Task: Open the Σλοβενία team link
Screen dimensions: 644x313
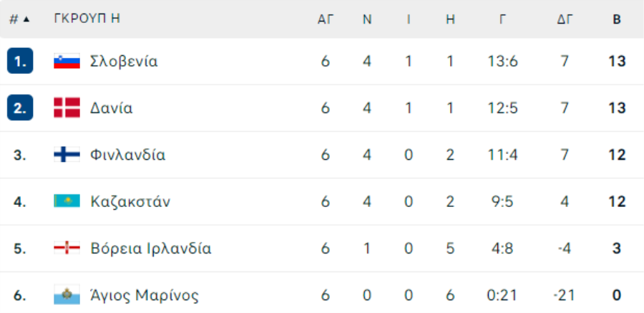Action: (124, 62)
